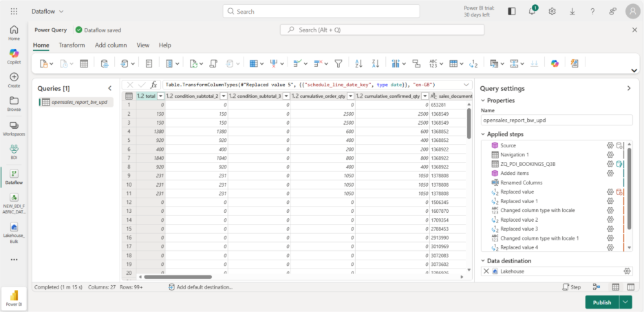Open the notifications bell
This screenshot has width=644, height=312.
pos(532,11)
